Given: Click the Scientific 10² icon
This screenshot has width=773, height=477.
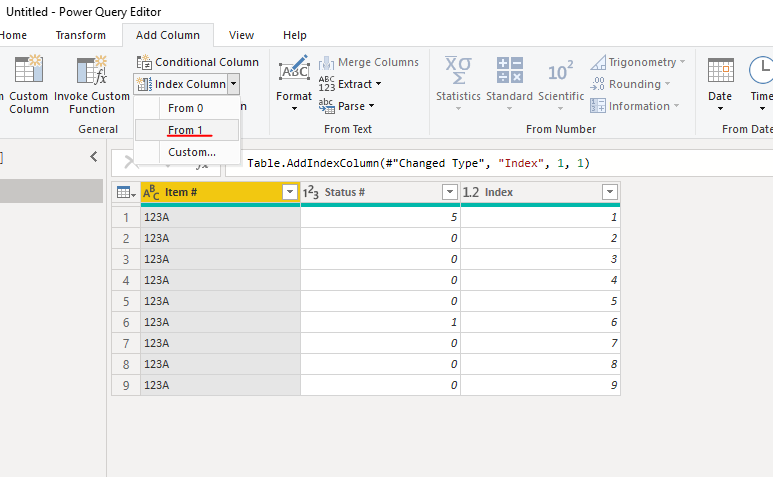Looking at the screenshot, I should [x=561, y=71].
